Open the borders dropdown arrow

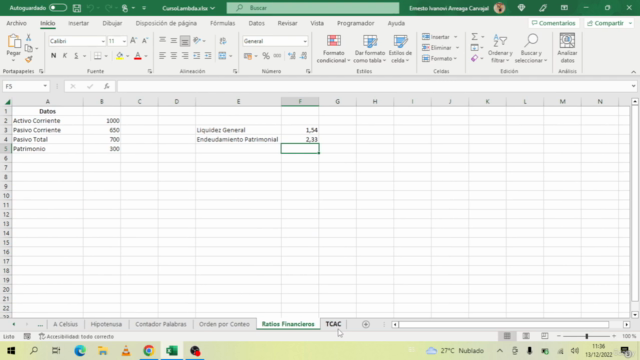[x=106, y=56]
